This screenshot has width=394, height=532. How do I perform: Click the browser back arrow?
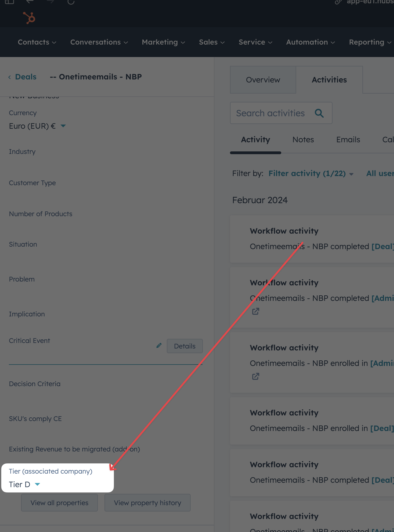click(x=30, y=2)
